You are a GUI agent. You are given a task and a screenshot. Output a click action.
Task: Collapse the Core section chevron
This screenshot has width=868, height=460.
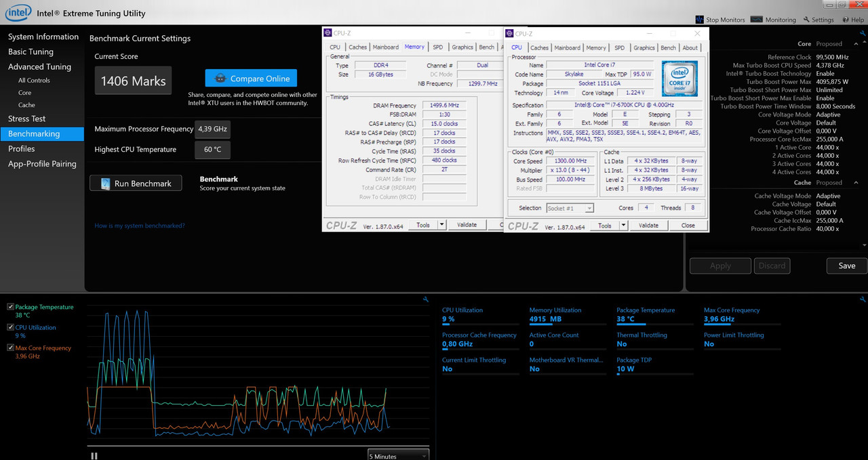pos(856,44)
